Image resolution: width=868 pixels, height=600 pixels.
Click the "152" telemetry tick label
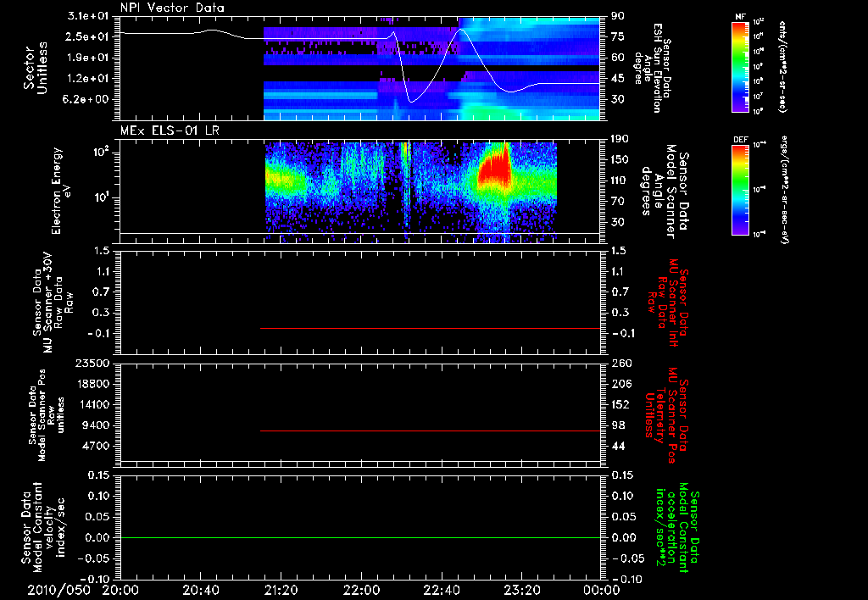point(620,404)
